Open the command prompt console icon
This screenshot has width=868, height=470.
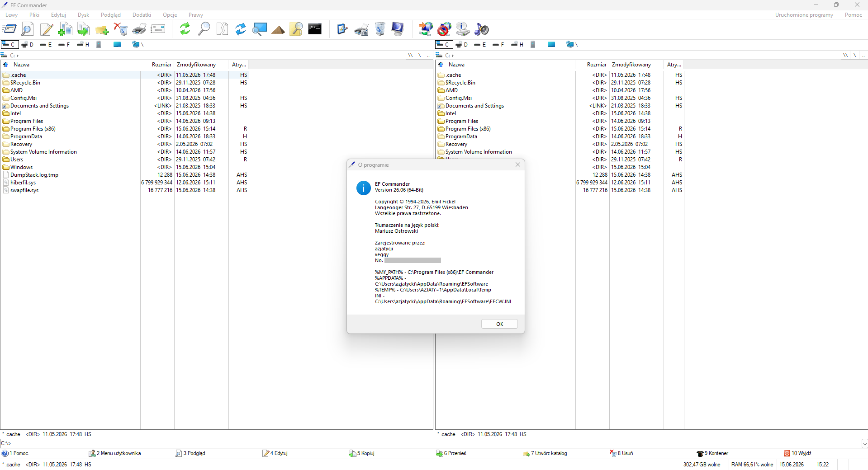tap(315, 29)
